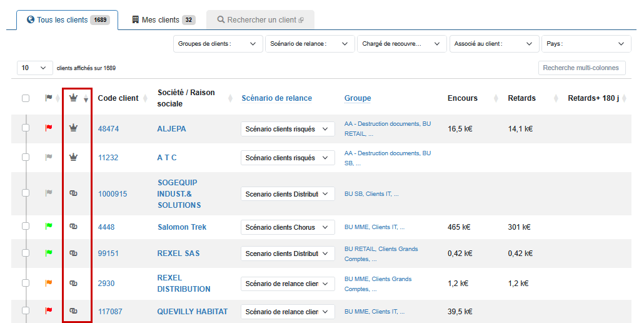Click the link icon for Salomon Trek
644x323 pixels.
point(74,227)
